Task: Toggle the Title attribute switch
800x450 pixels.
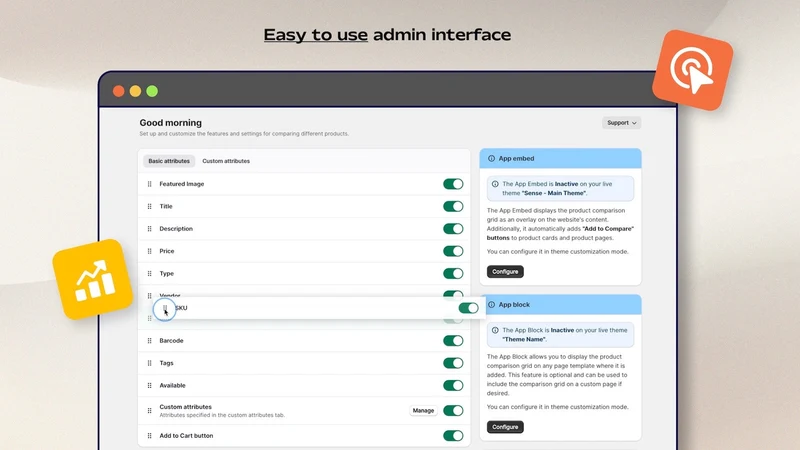Action: click(453, 206)
